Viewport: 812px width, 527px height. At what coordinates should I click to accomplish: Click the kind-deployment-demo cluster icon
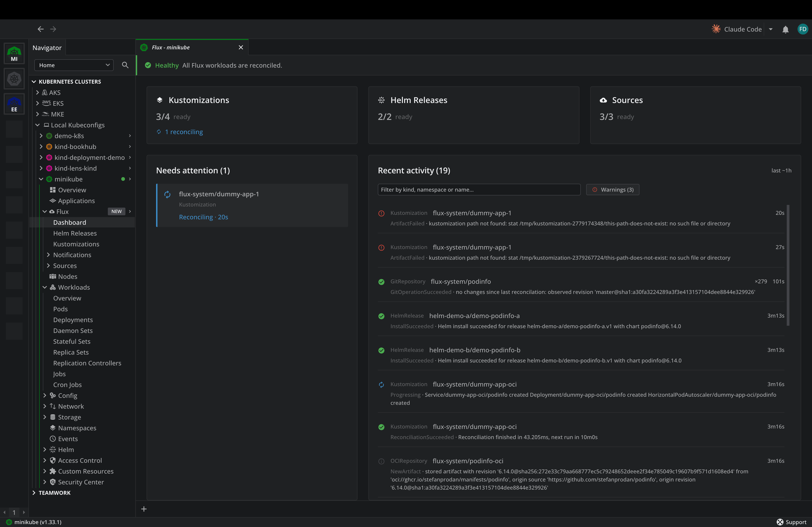tap(49, 158)
